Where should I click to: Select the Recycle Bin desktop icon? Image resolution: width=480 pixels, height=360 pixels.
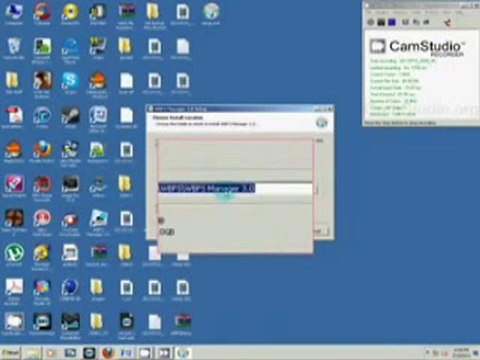(x=14, y=49)
